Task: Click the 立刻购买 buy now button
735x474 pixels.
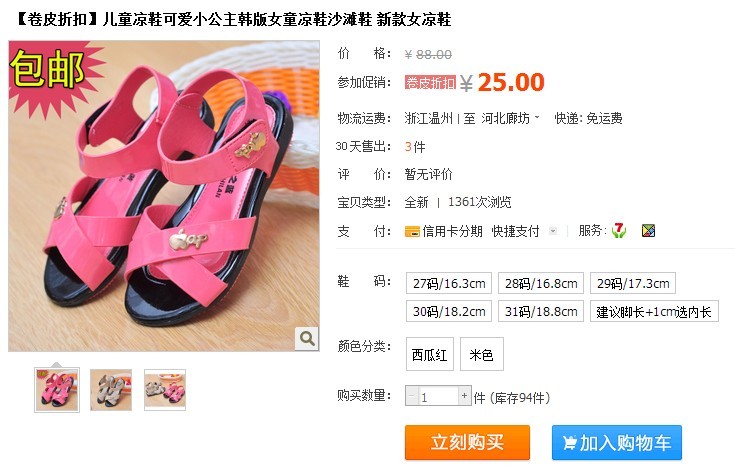Action: (x=467, y=442)
